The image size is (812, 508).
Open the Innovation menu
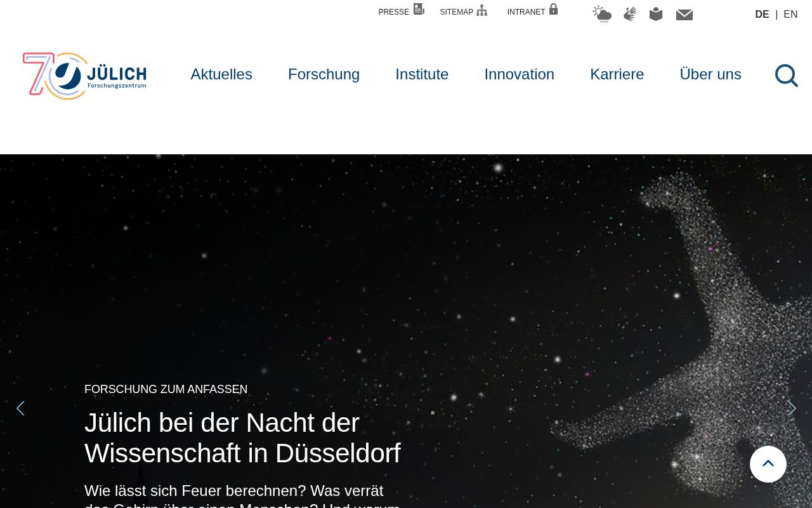pyautogui.click(x=520, y=74)
